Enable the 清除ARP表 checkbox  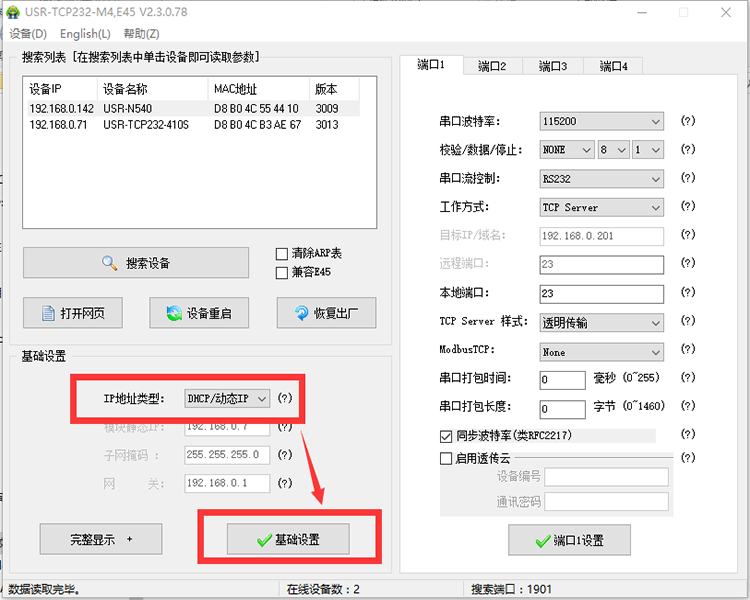tap(282, 254)
